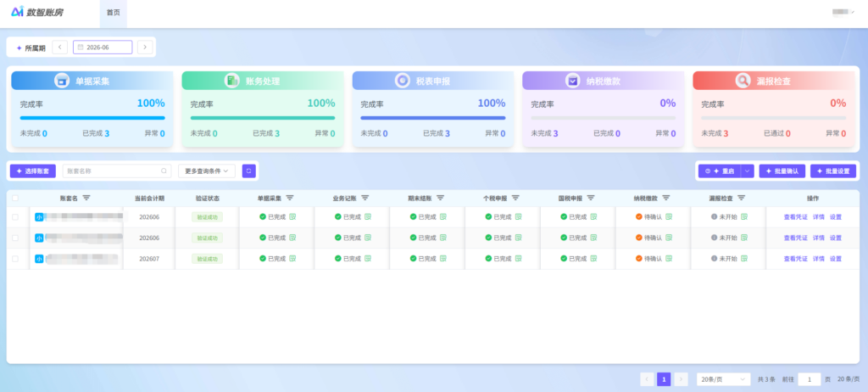Click 已通过 0 in the 漏报检查 card
The image size is (868, 392).
[776, 133]
